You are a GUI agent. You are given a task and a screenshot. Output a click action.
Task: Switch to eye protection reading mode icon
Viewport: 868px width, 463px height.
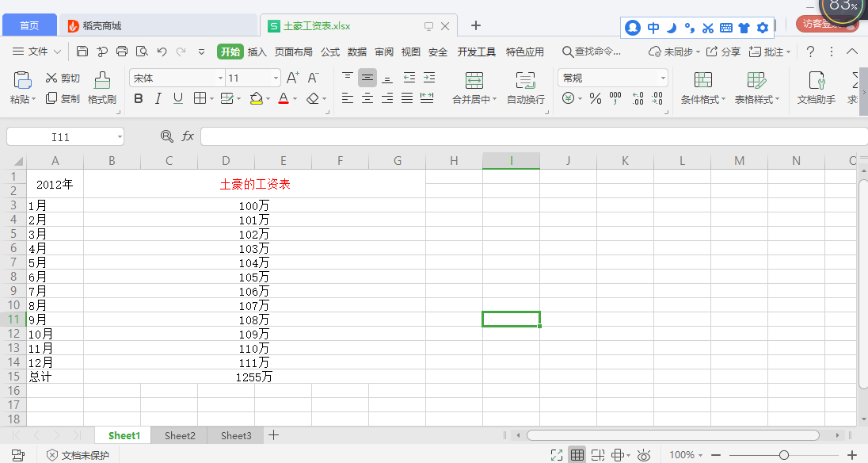pyautogui.click(x=644, y=455)
